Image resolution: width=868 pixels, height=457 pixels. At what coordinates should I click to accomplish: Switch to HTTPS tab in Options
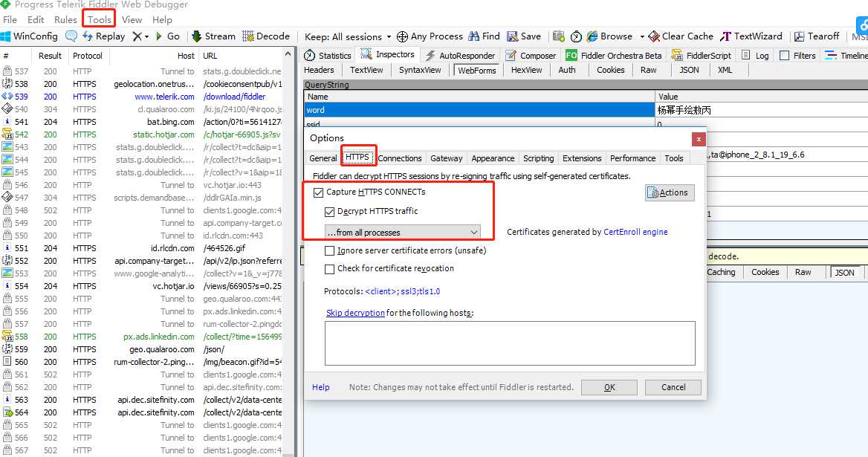point(357,158)
